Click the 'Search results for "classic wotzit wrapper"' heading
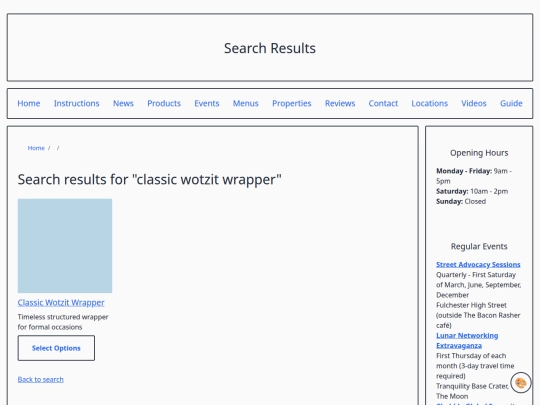 click(149, 179)
